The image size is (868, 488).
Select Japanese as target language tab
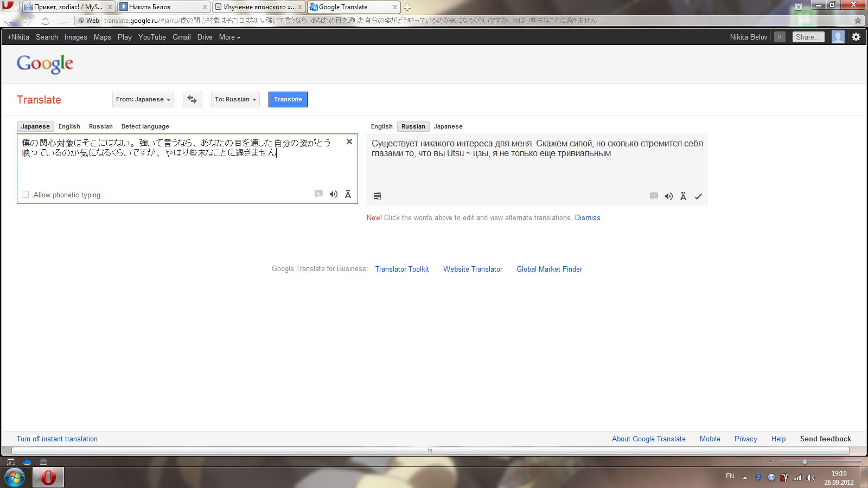coord(448,126)
